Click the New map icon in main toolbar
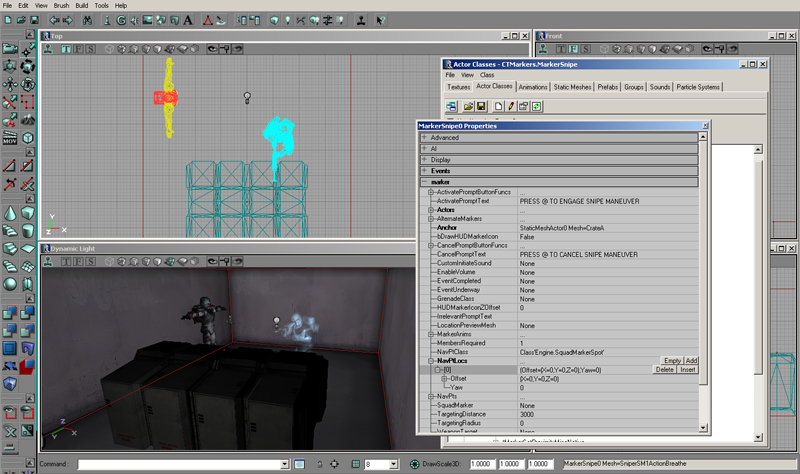 (8, 20)
